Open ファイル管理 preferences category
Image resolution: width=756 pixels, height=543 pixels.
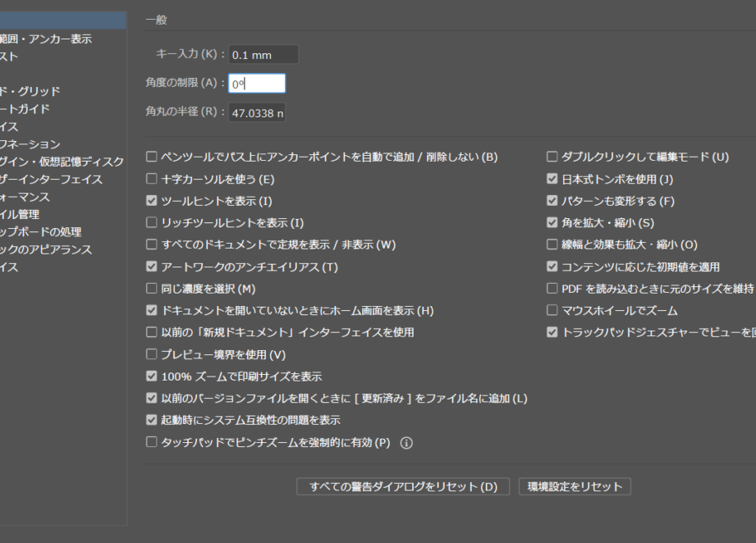(19, 214)
